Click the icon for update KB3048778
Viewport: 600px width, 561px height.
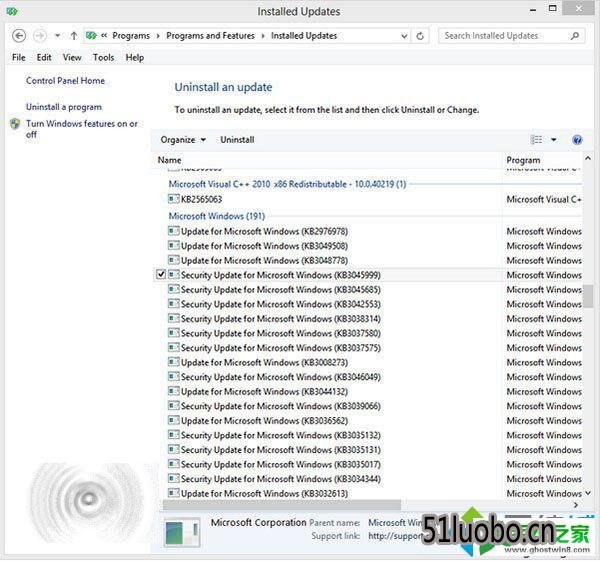point(174,260)
